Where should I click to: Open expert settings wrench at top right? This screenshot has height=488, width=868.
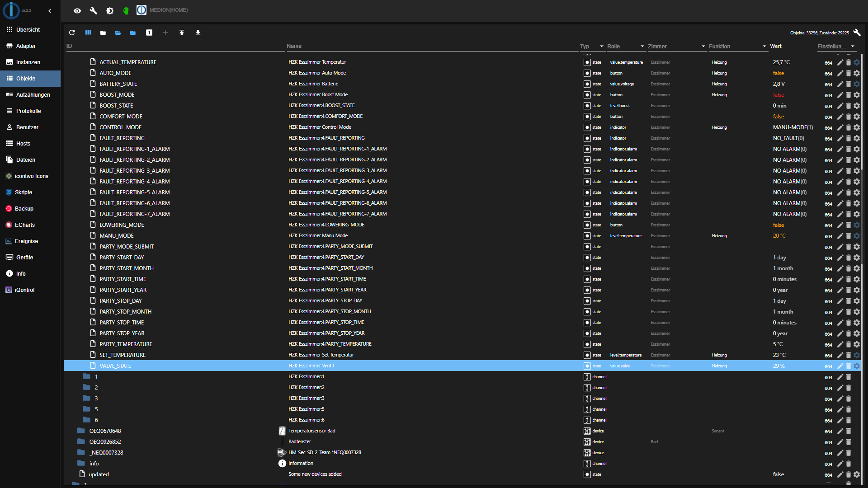tap(857, 33)
